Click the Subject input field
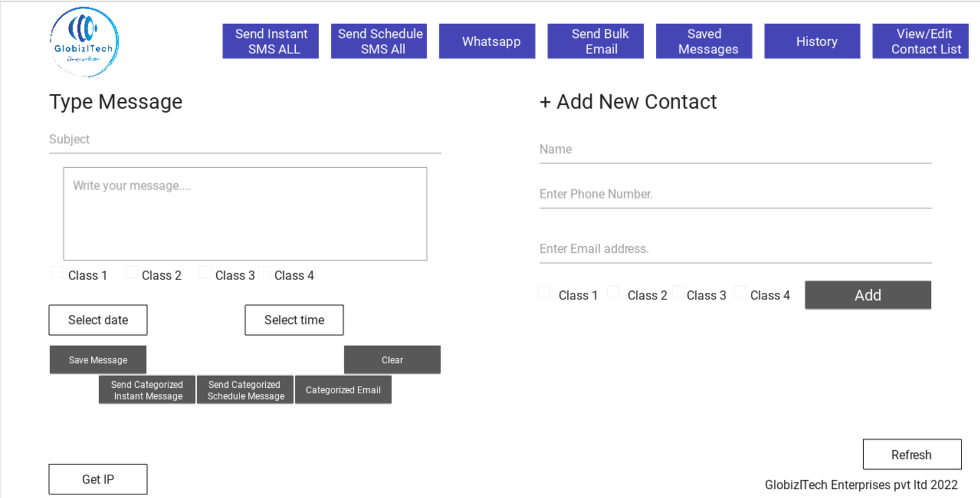Viewport: 980px width, 498px height. coord(245,140)
